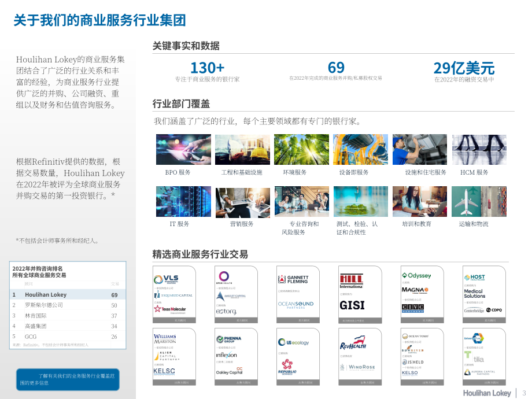Click the slide title 关于我们的商业服务行业集团
The height and width of the screenshot is (399, 532).
click(99, 20)
